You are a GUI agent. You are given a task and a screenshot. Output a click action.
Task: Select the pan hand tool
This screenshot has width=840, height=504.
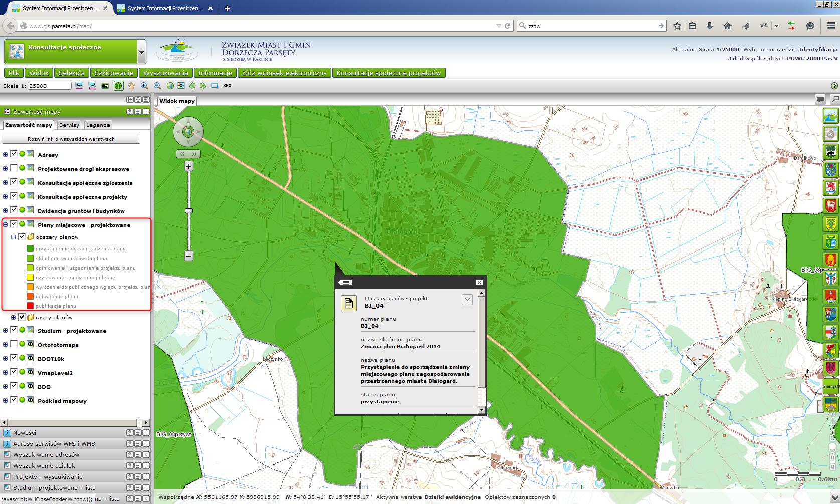point(131,86)
